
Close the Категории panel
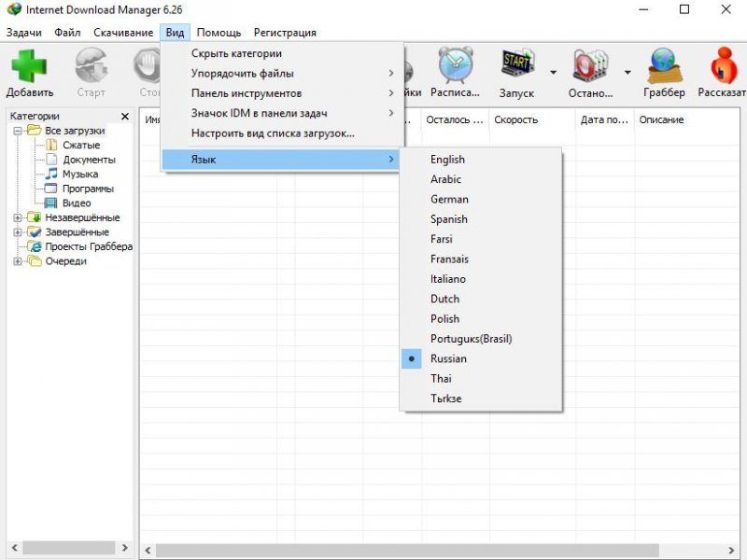click(x=125, y=116)
